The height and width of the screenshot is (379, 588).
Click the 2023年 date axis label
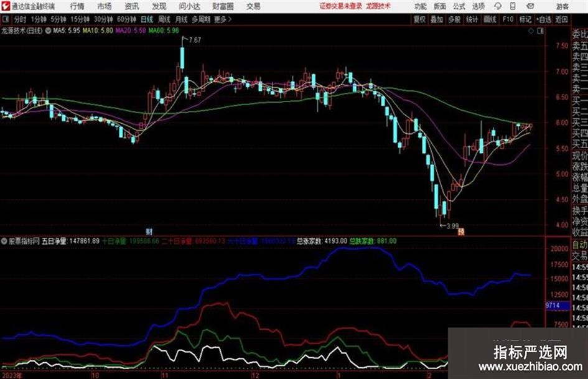coord(11,375)
